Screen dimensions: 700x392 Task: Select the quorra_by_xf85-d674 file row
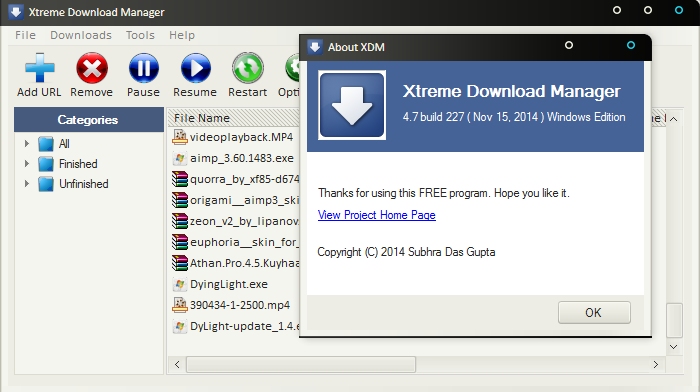(234, 179)
